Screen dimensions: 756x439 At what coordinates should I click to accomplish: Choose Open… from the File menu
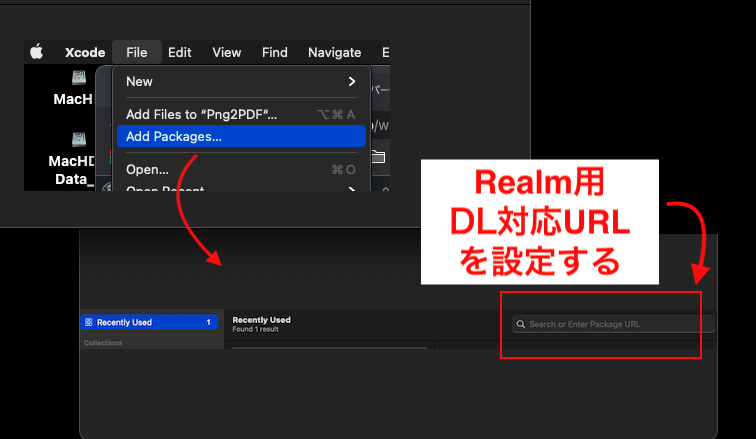pyautogui.click(x=241, y=170)
